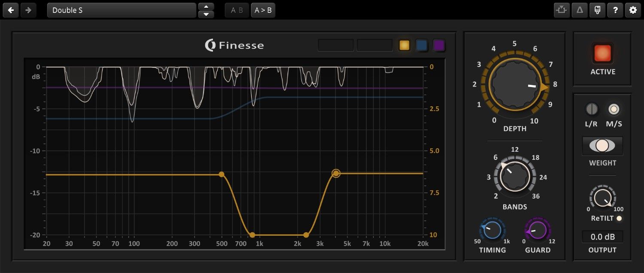The width and height of the screenshot is (644, 273).
Task: Open the Double S preset dropdown
Action: 122,10
